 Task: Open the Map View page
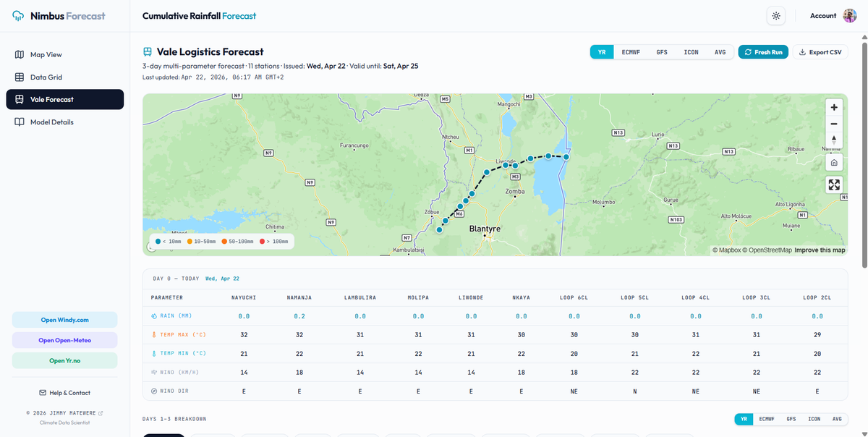coord(65,55)
